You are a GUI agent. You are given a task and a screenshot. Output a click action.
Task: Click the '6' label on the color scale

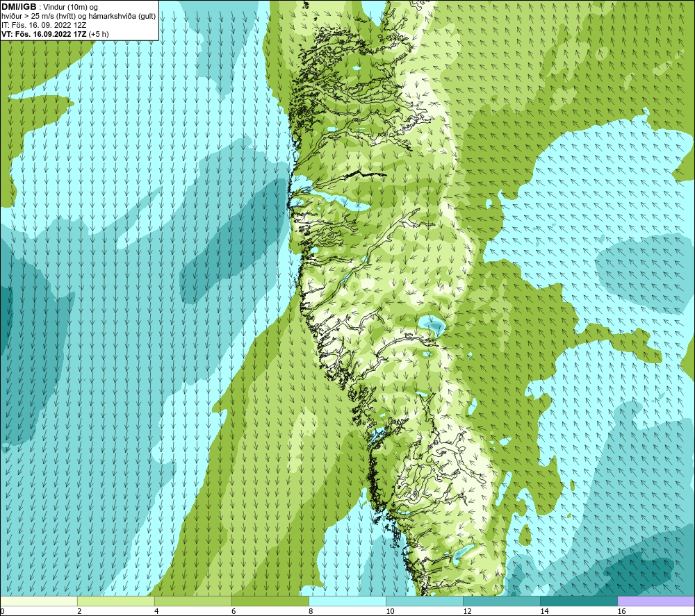(234, 612)
